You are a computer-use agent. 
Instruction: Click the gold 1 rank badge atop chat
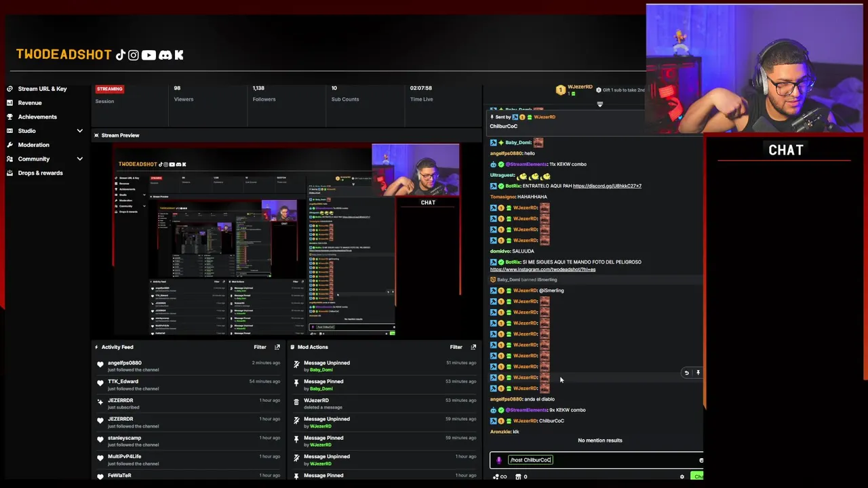(560, 90)
